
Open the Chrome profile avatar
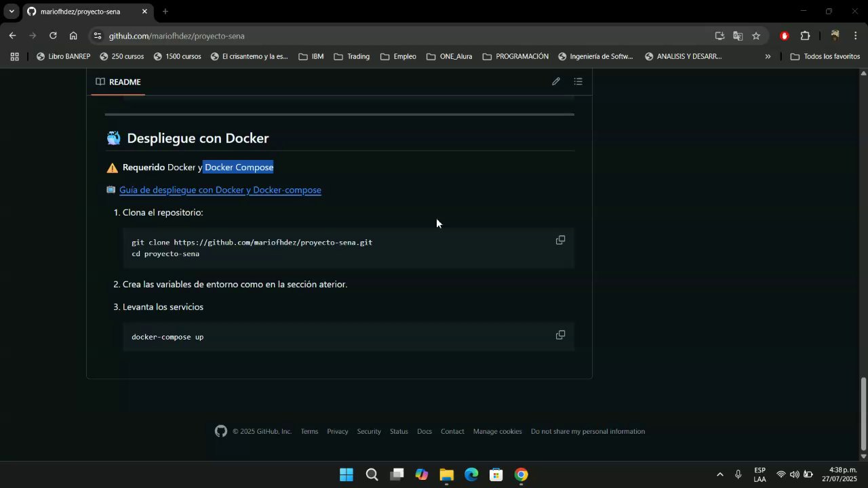pyautogui.click(x=835, y=36)
